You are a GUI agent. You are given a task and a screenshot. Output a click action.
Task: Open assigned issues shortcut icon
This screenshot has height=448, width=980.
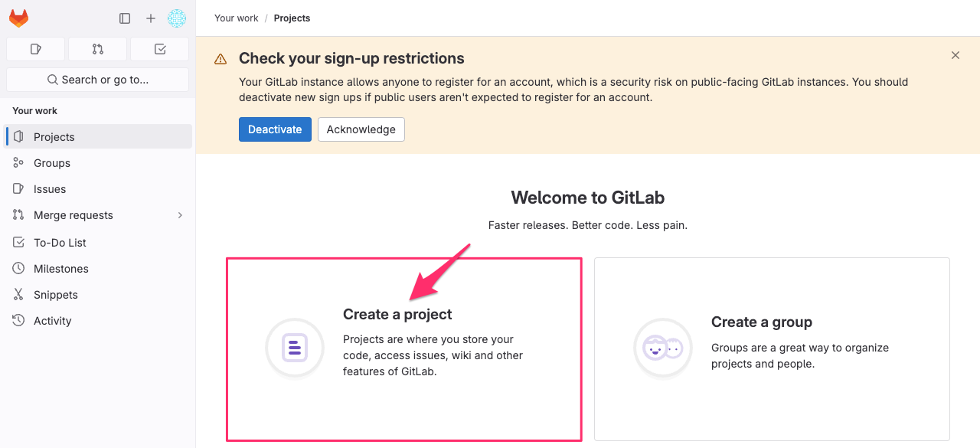(35, 49)
